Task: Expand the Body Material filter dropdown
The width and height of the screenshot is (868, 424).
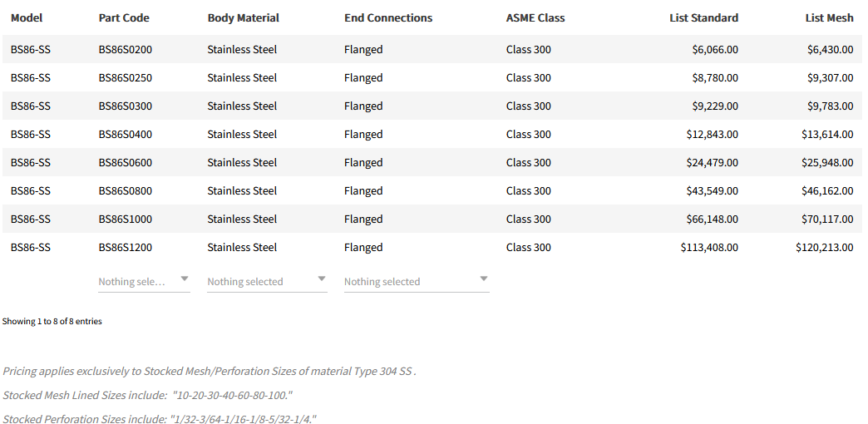Action: pyautogui.click(x=266, y=281)
